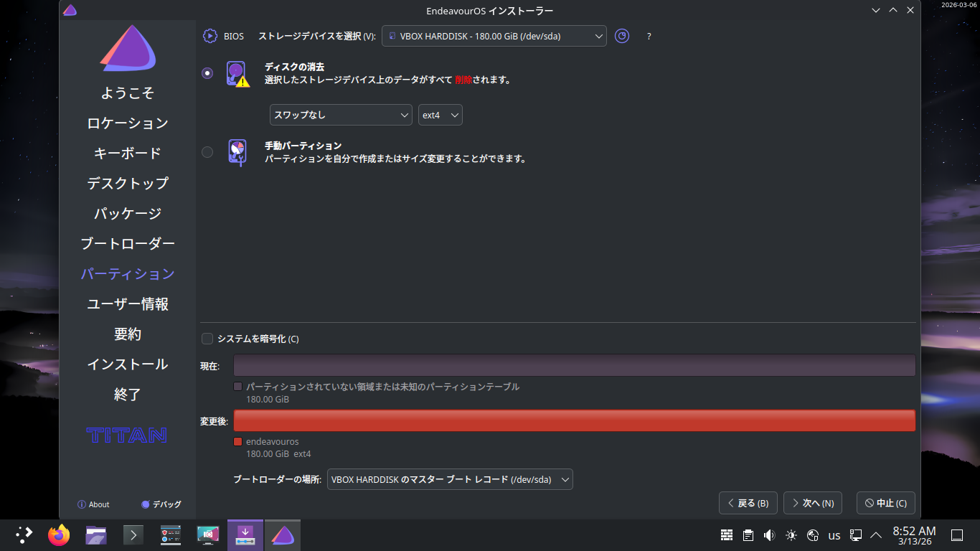Open the firewall brick wall tray icon
This screenshot has width=980, height=551.
[727, 535]
